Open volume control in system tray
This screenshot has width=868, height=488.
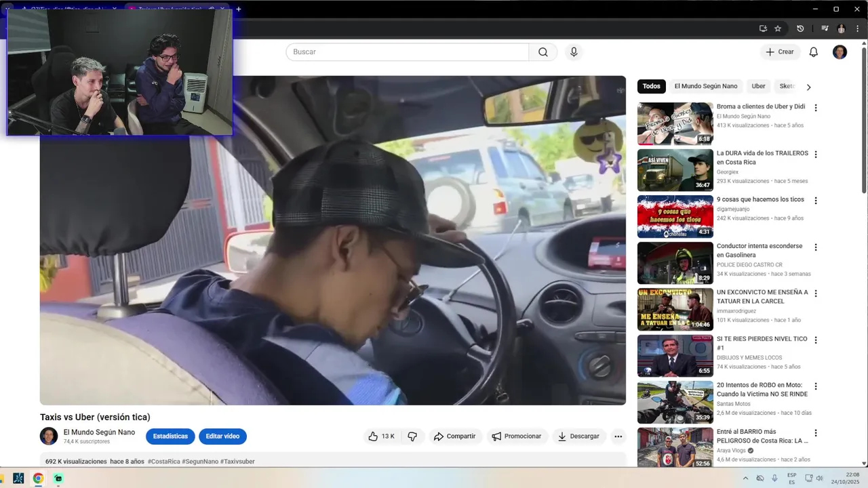818,478
